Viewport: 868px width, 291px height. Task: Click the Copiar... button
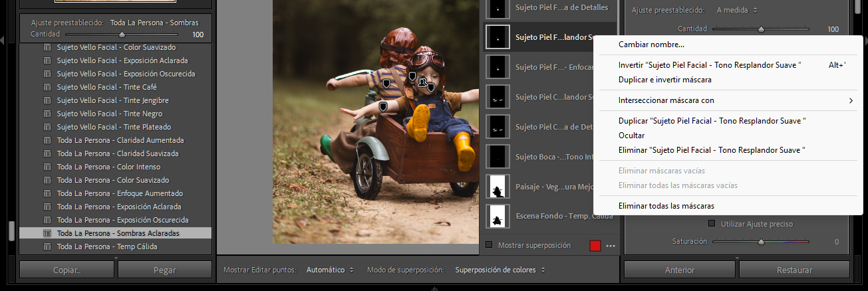pos(67,270)
